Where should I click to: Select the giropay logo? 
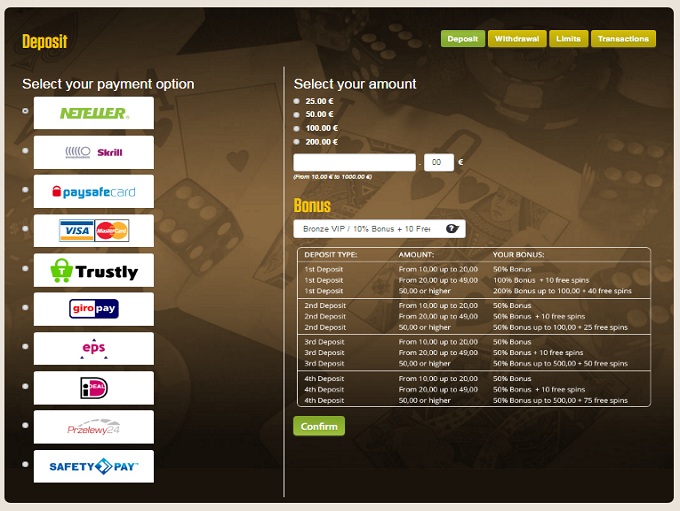pyautogui.click(x=93, y=309)
